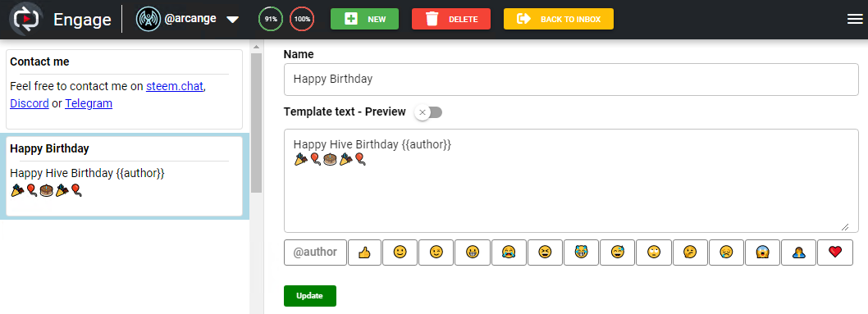Image resolution: width=868 pixels, height=314 pixels.
Task: Open the steem.chat link
Action: [x=175, y=87]
